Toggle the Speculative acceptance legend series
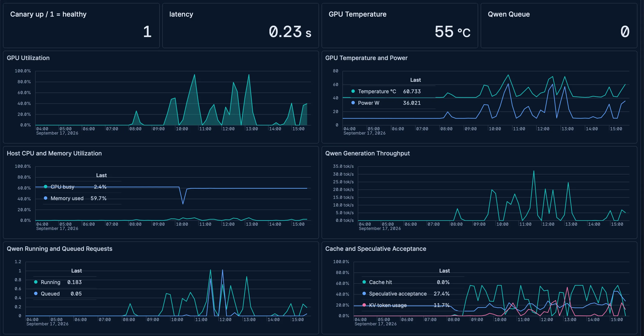Image resolution: width=644 pixels, height=336 pixels. 398,294
